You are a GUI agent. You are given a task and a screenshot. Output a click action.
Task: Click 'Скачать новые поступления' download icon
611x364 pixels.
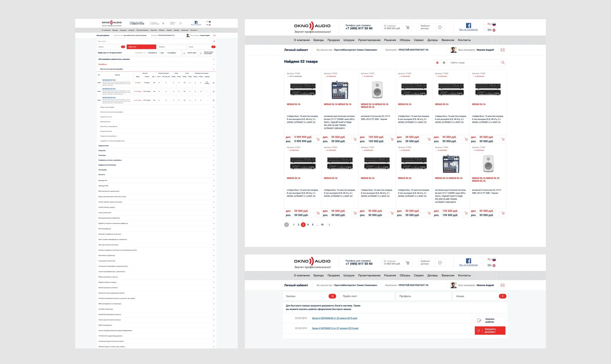201,53
